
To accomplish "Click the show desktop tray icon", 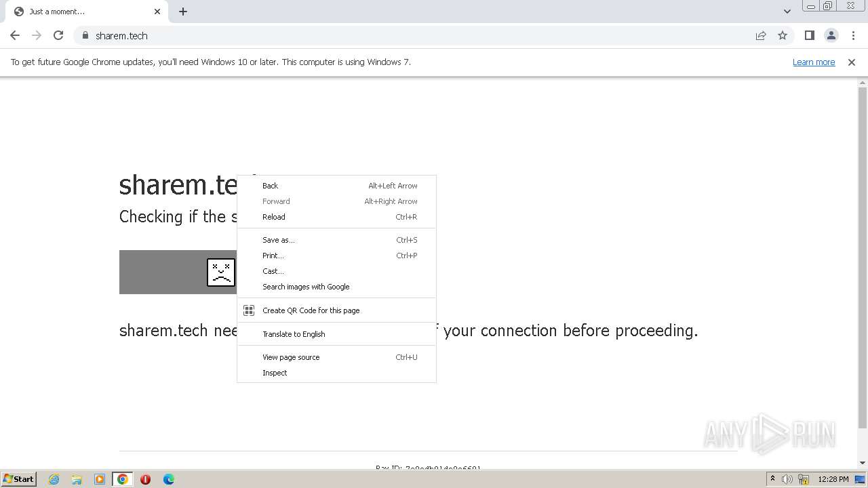I will point(860,479).
